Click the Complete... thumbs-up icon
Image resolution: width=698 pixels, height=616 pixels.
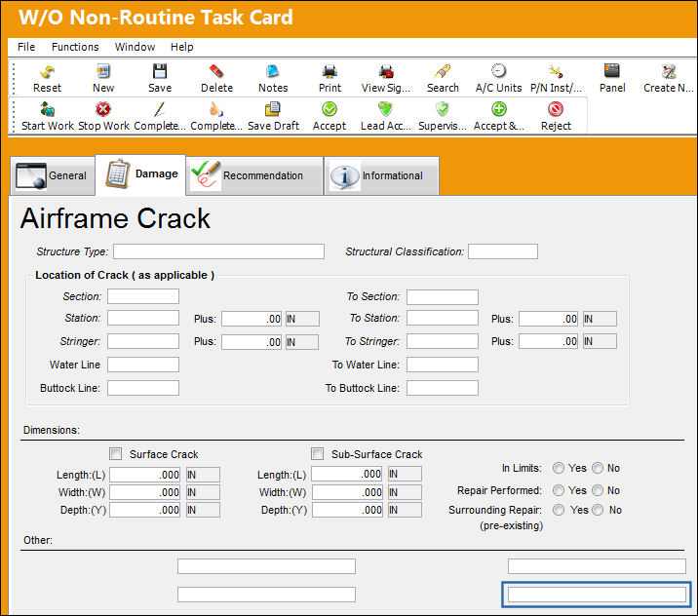click(216, 109)
